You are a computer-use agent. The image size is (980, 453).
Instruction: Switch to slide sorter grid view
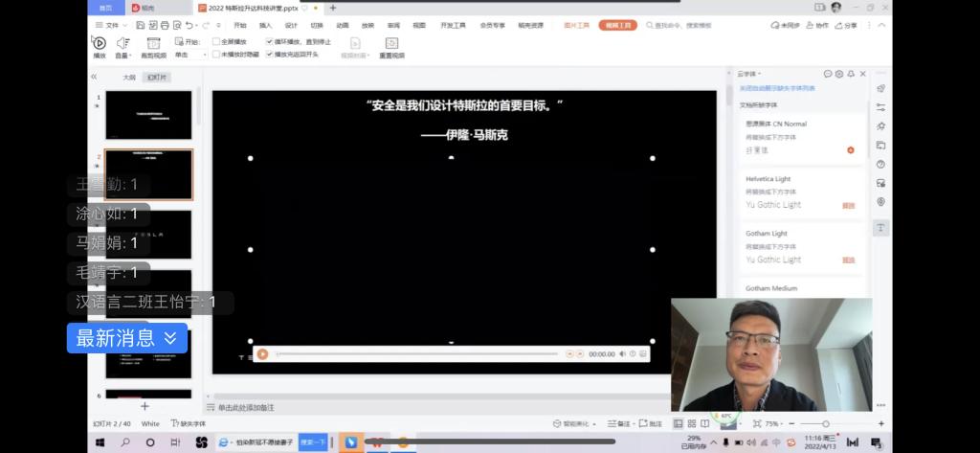(692, 423)
